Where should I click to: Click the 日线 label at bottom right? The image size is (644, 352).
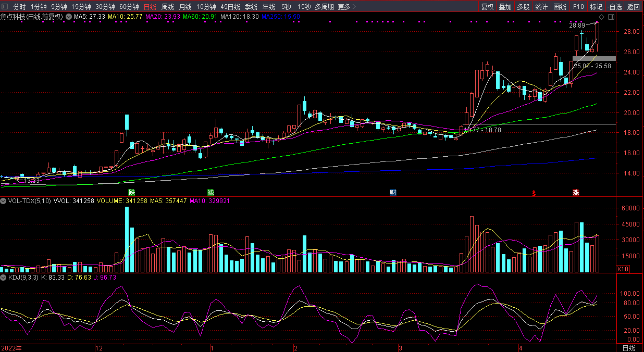(x=629, y=347)
